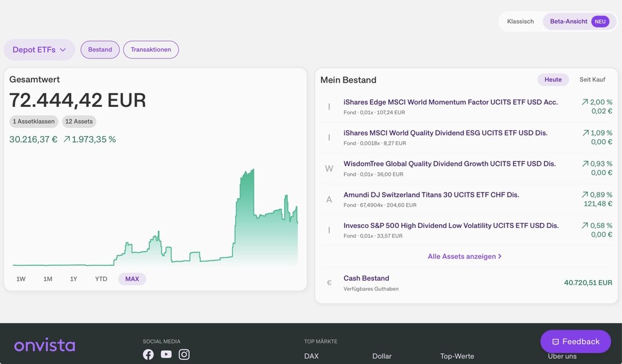Open the YouTube social media icon
The width and height of the screenshot is (622, 364).
(x=166, y=354)
